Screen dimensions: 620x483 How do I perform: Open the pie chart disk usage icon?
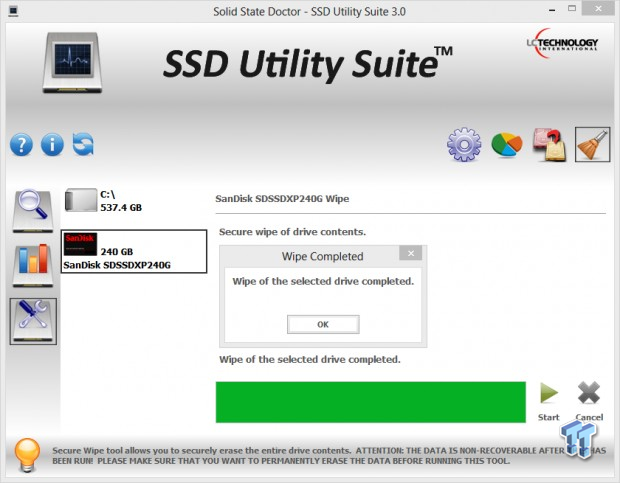pyautogui.click(x=507, y=145)
